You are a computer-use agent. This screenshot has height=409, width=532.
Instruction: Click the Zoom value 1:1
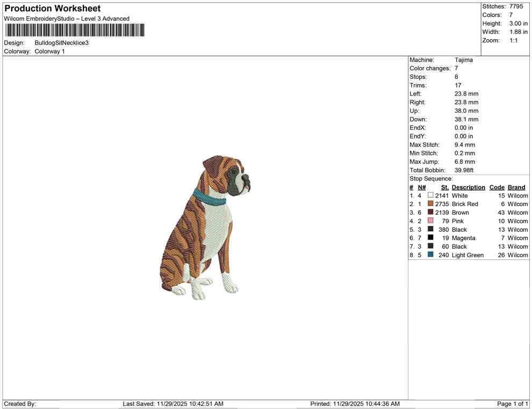coord(513,40)
